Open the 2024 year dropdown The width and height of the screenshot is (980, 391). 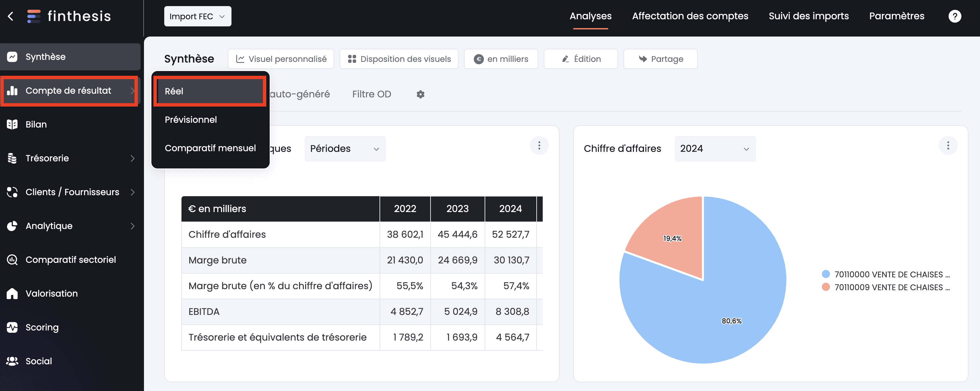(715, 148)
